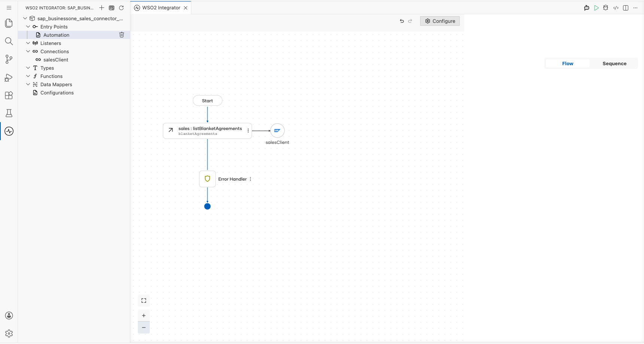
Task: Click the salesClient label under the connector
Action: point(277,142)
